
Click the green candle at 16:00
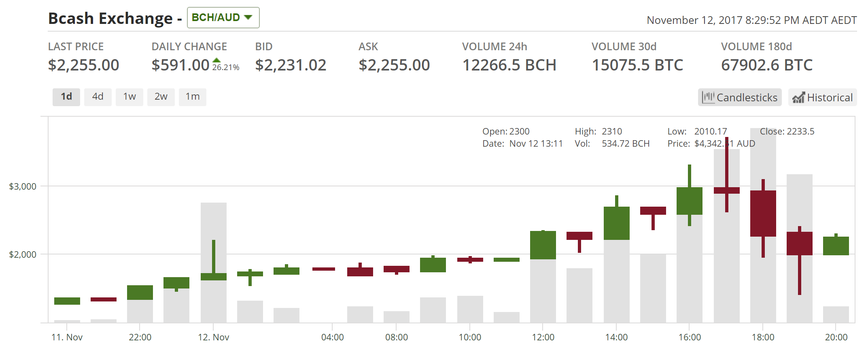pyautogui.click(x=689, y=201)
